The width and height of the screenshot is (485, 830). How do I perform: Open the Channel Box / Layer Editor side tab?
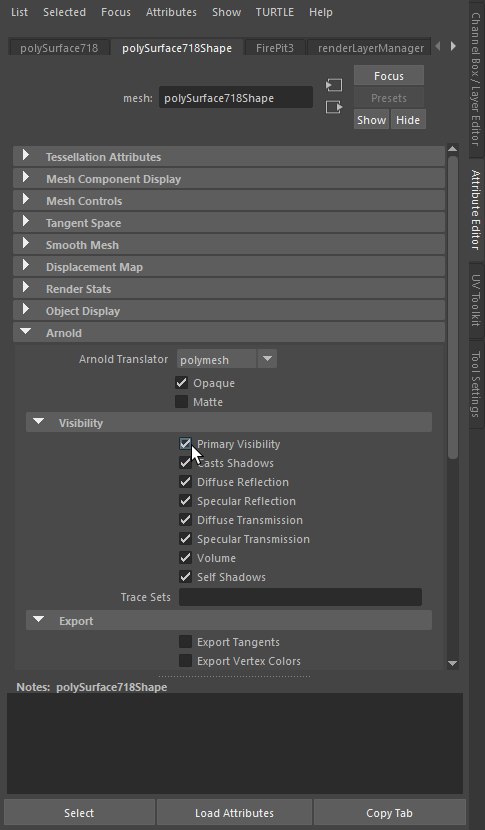(477, 78)
